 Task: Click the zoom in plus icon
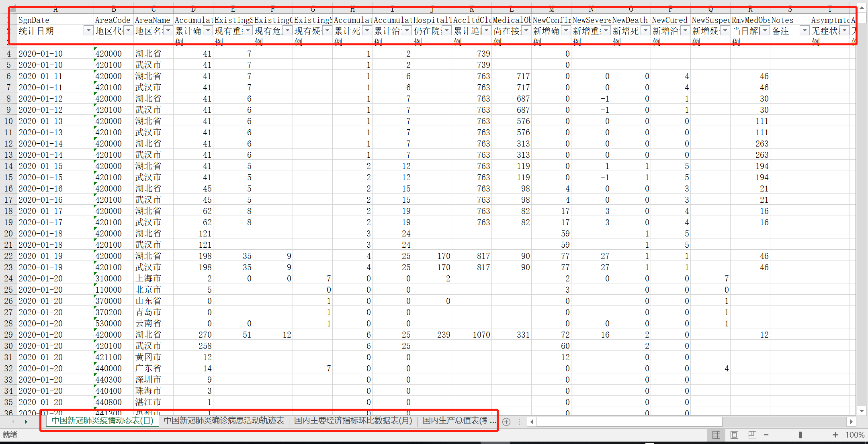pyautogui.click(x=835, y=435)
